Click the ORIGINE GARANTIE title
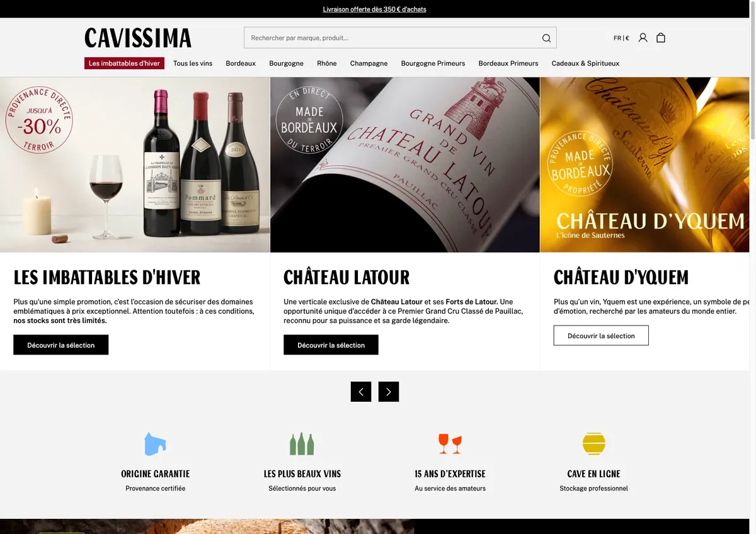 (155, 474)
